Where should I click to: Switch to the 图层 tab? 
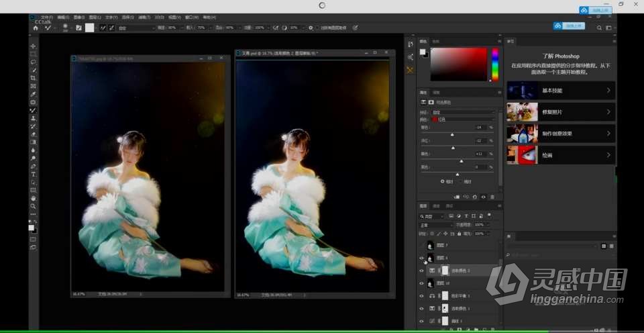[423, 206]
